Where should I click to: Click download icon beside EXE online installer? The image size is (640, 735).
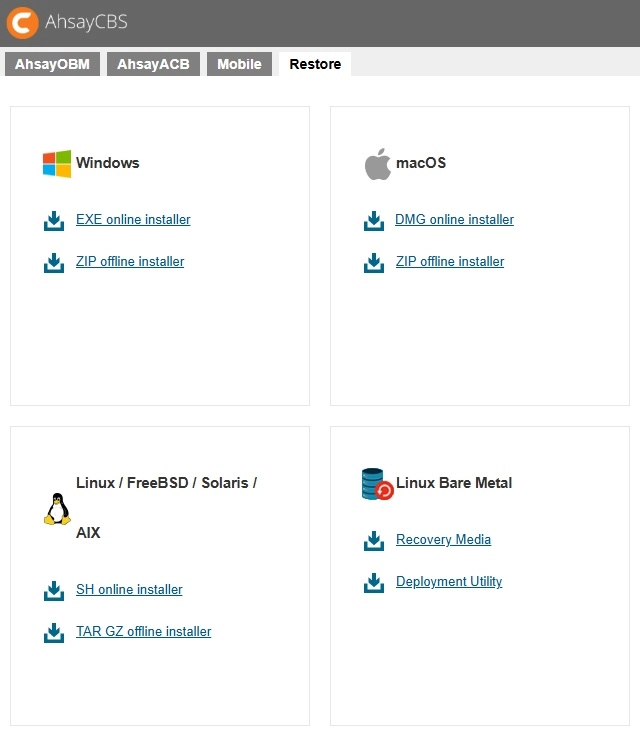click(54, 220)
